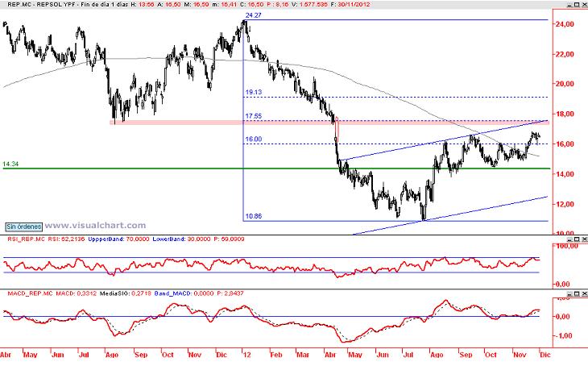Minimize the REP.MC price chart panel
Screen dimensions: 588x366
pos(569,4)
